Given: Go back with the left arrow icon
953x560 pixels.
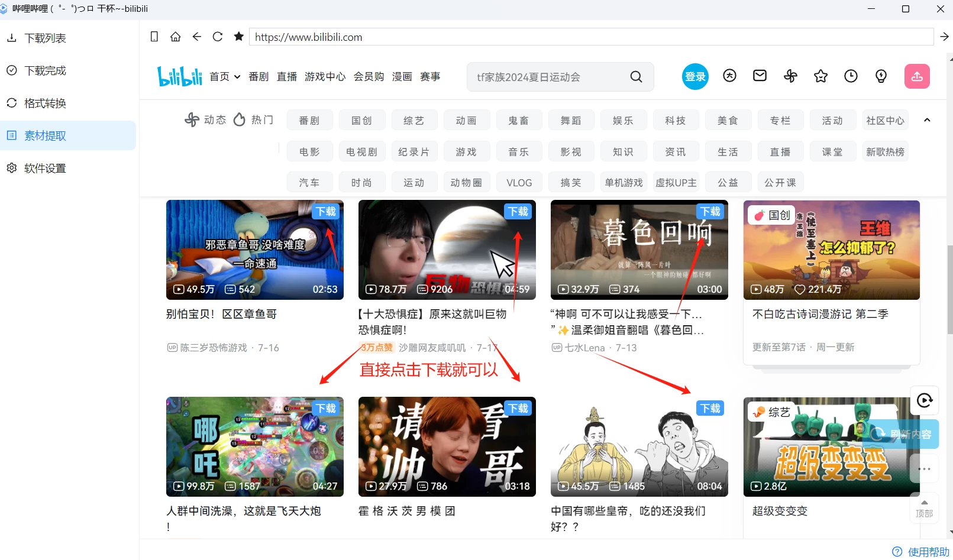Looking at the screenshot, I should pos(196,37).
